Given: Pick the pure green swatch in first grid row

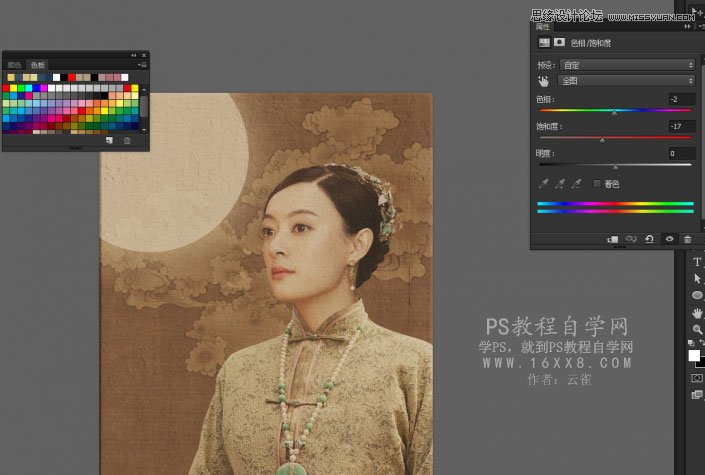Looking at the screenshot, I should pos(21,88).
